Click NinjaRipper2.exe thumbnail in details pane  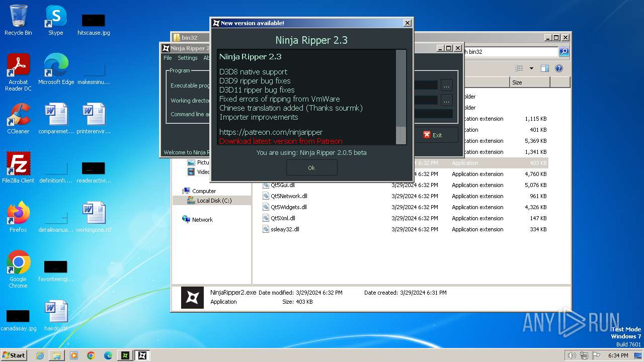point(192,298)
